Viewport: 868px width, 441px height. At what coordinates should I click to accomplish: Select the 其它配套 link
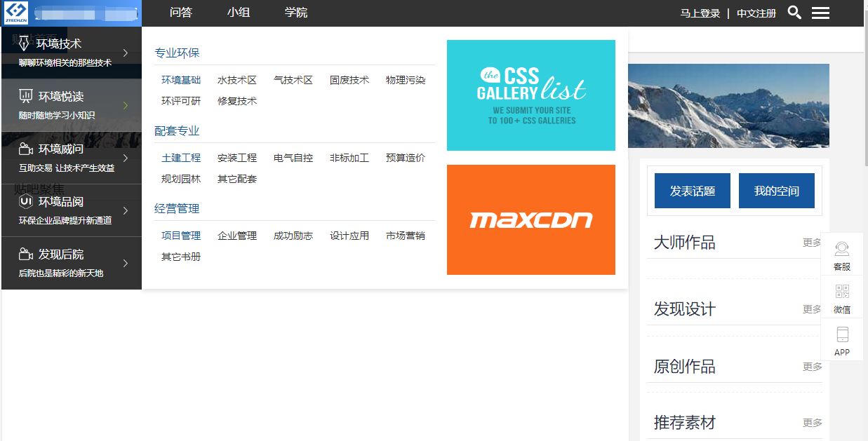[237, 179]
